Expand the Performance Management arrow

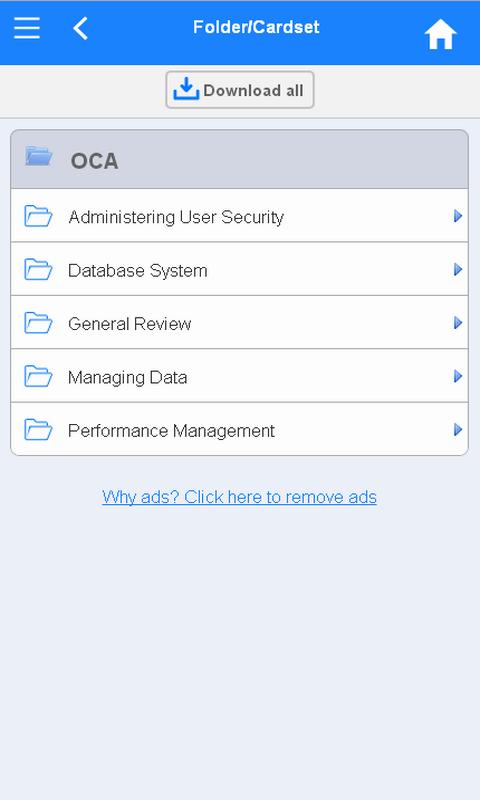click(458, 430)
